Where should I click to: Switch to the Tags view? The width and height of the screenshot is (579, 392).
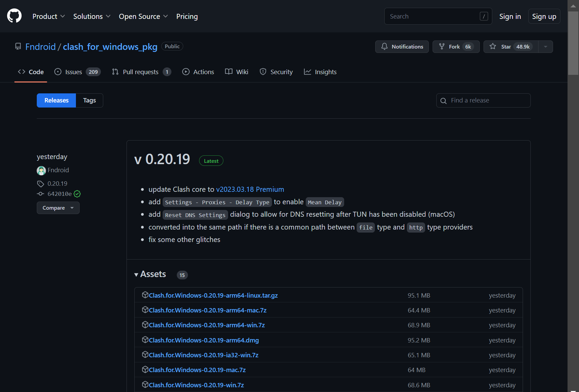coord(89,100)
